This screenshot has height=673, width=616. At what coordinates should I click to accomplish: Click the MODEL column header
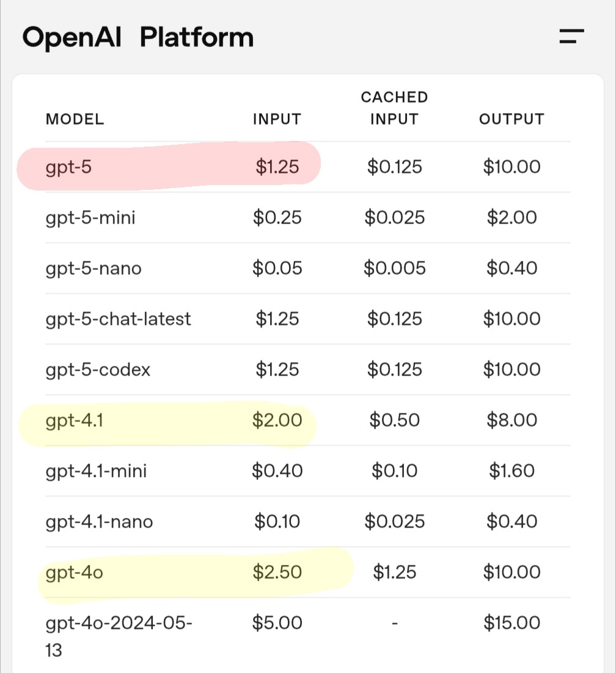[x=75, y=119]
